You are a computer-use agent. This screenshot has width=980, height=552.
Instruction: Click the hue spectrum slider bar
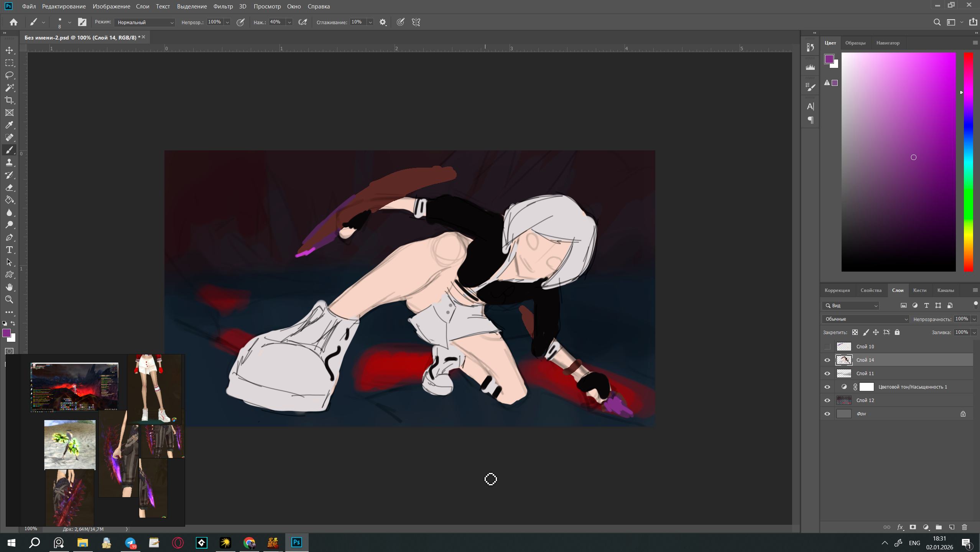tap(968, 162)
